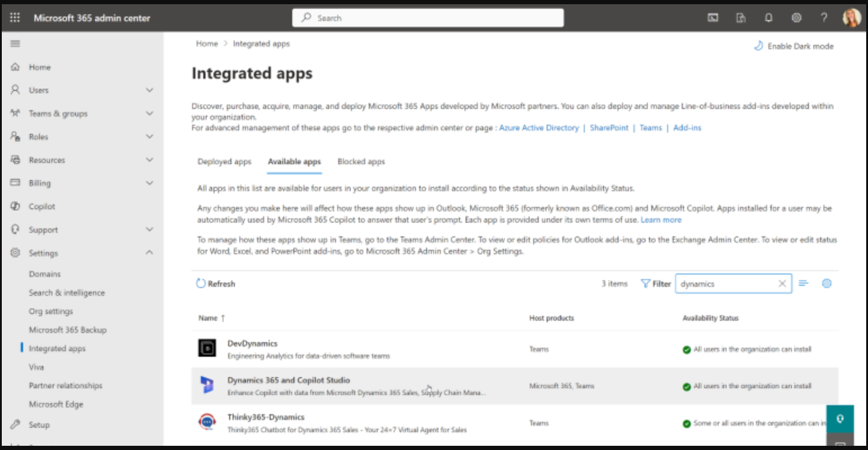
Task: Open Org settings
Action: click(x=51, y=311)
